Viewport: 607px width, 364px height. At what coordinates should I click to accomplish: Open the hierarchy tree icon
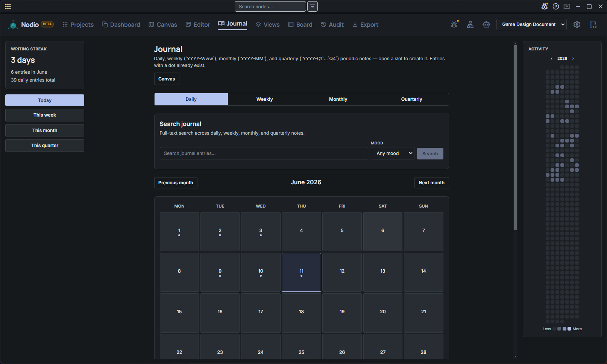(x=470, y=24)
